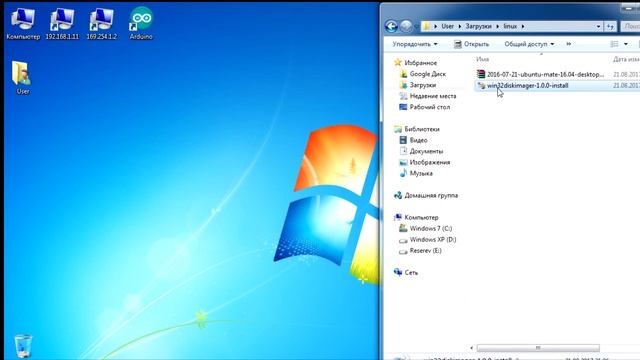Go back with Explorer back arrow
Screen dimensions: 640x360
pyautogui.click(x=391, y=26)
